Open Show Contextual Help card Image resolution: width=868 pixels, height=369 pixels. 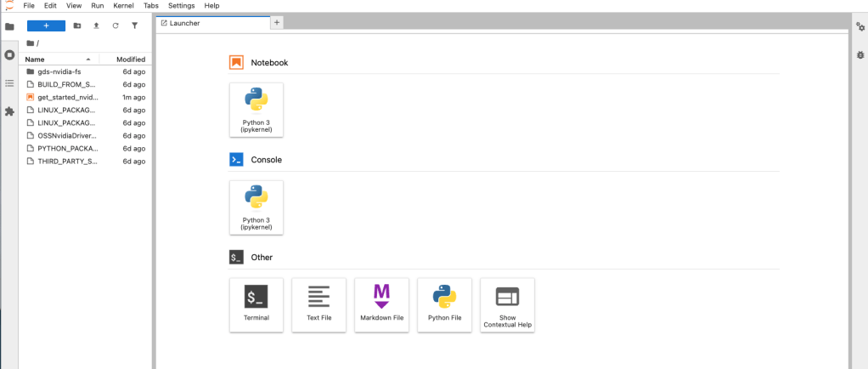click(507, 304)
